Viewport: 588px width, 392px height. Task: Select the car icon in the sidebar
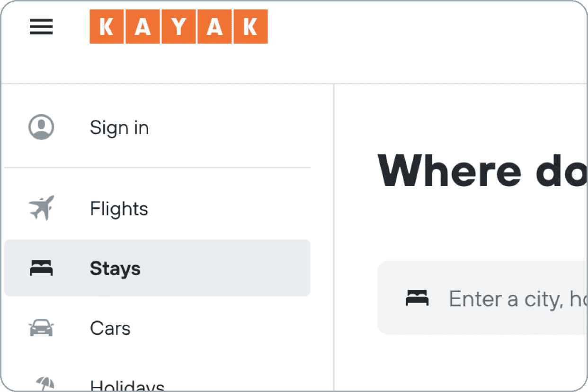pyautogui.click(x=42, y=328)
